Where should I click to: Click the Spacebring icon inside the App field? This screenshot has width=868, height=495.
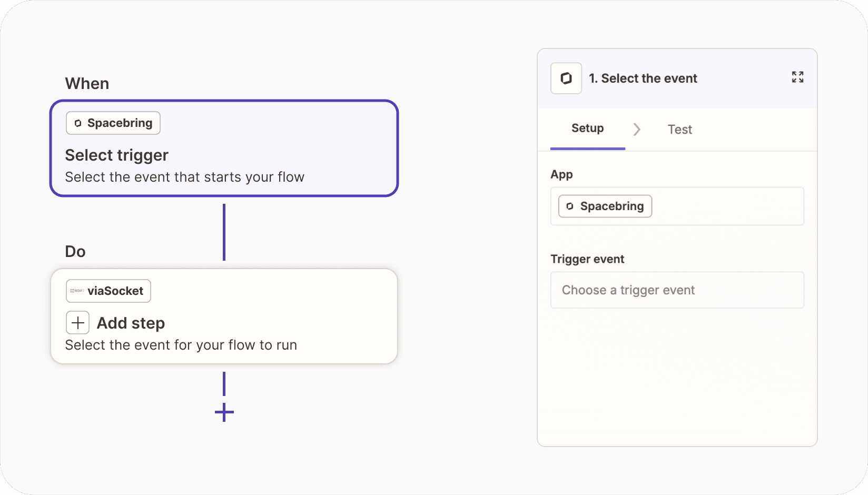[x=570, y=206]
